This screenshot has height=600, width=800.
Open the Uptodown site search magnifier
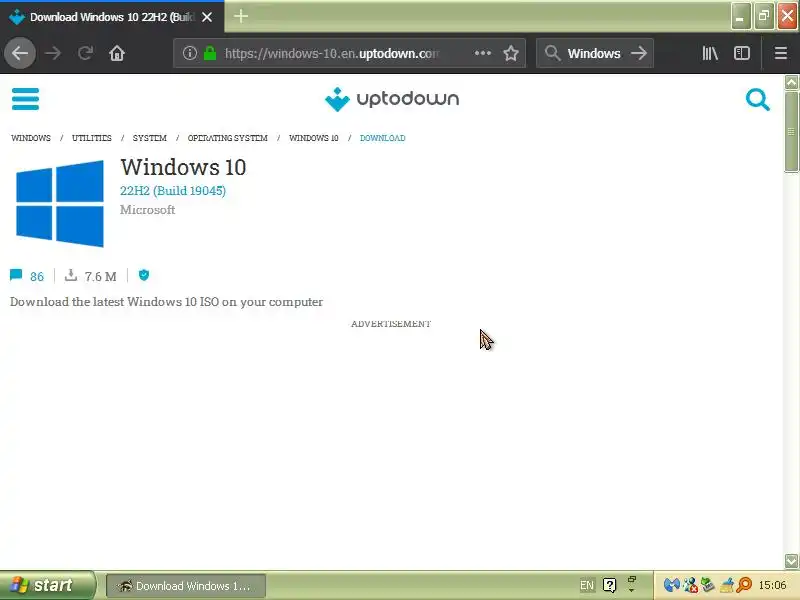click(757, 99)
